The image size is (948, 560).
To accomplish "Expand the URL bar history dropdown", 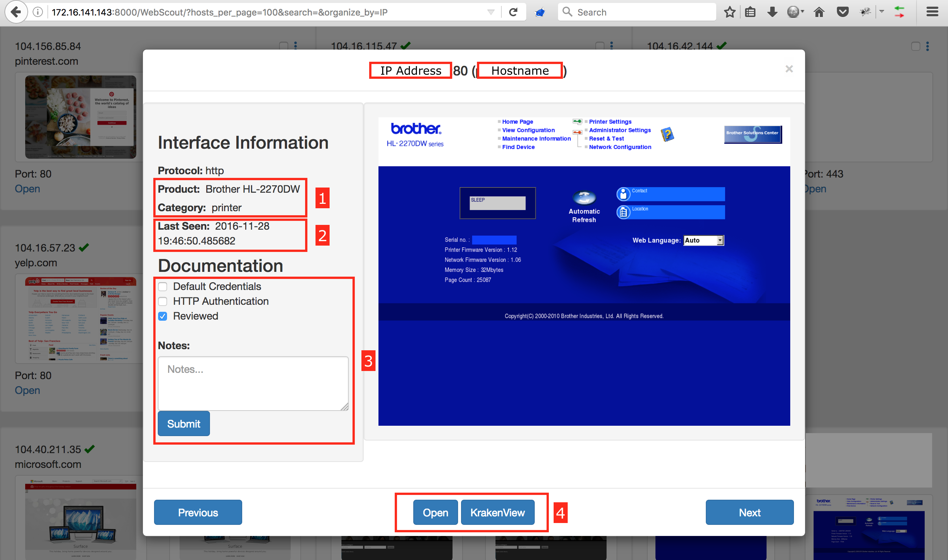I will (491, 12).
